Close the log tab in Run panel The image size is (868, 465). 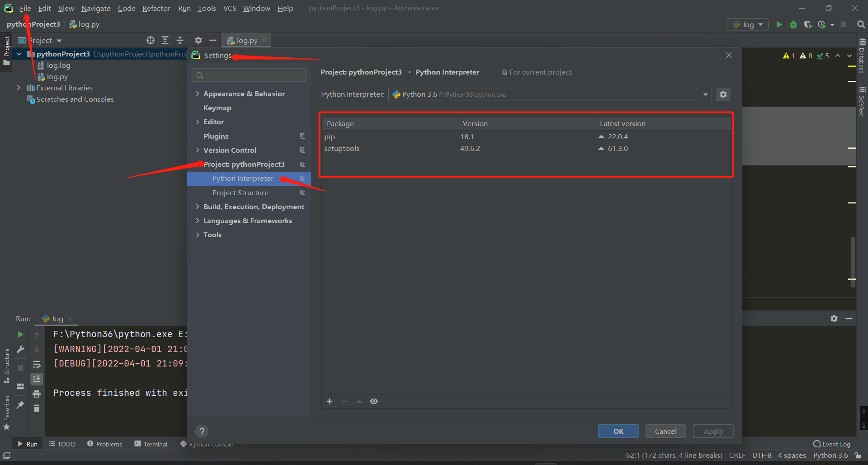click(70, 319)
